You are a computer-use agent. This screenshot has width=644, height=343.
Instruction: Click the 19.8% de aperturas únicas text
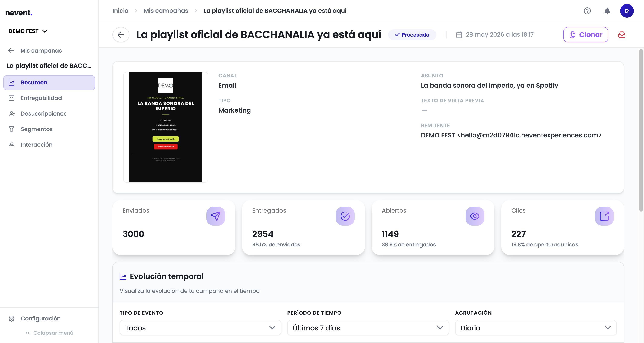coord(545,244)
